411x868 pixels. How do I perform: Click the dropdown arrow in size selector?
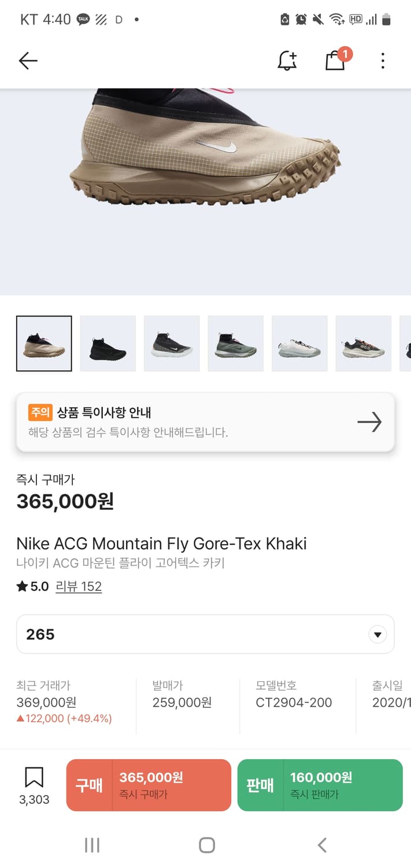(x=377, y=635)
